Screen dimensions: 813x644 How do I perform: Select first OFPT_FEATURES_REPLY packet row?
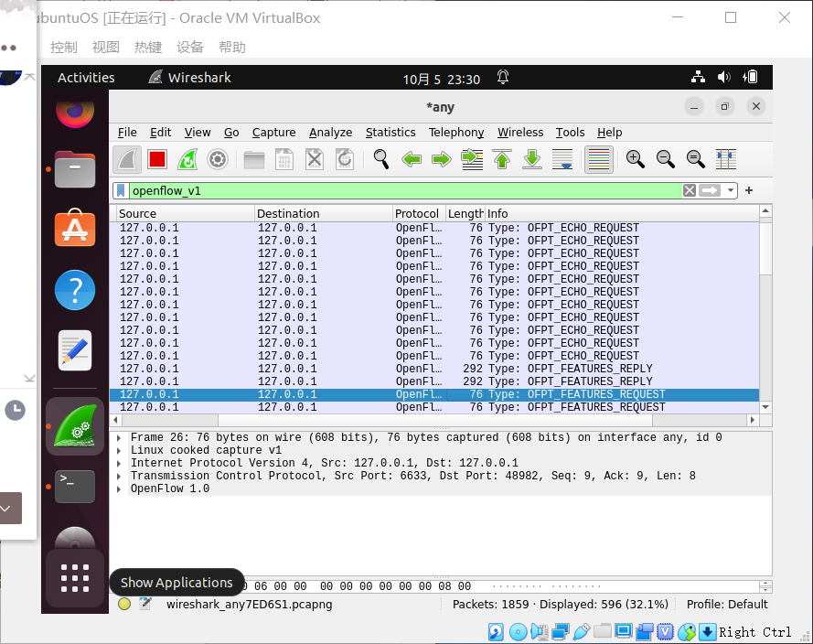[x=434, y=369]
